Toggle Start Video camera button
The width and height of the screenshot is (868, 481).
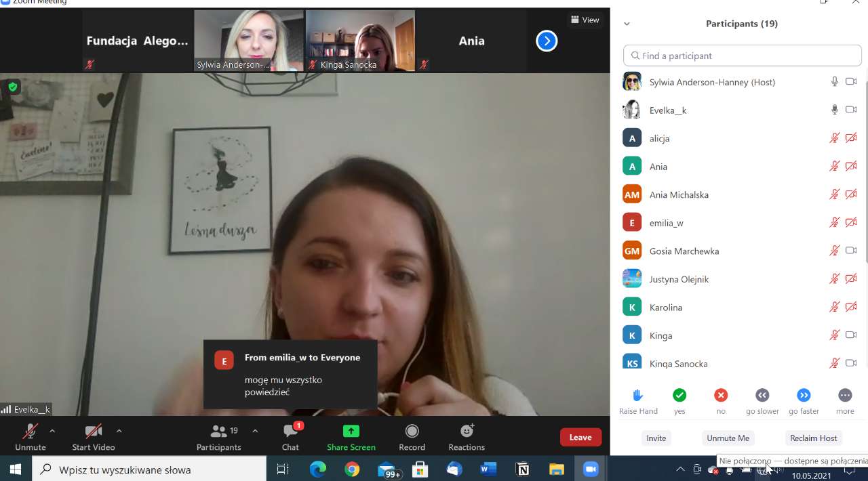pyautogui.click(x=94, y=437)
